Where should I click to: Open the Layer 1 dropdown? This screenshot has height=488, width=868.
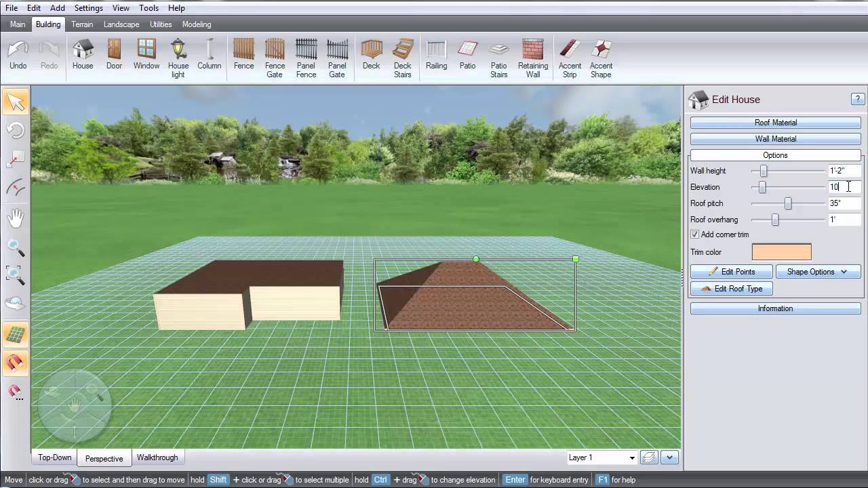(x=601, y=457)
